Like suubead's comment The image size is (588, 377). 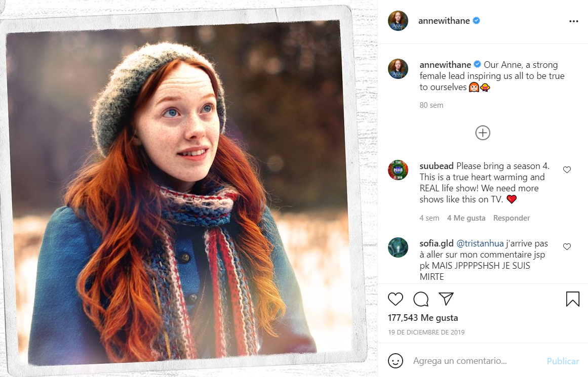567,170
